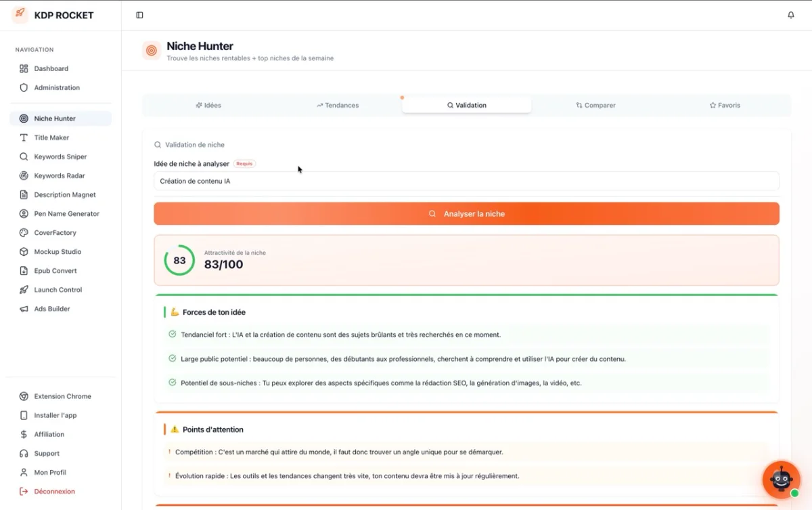812x510 pixels.
Task: Click the Description Magnet document icon
Action: [24, 194]
